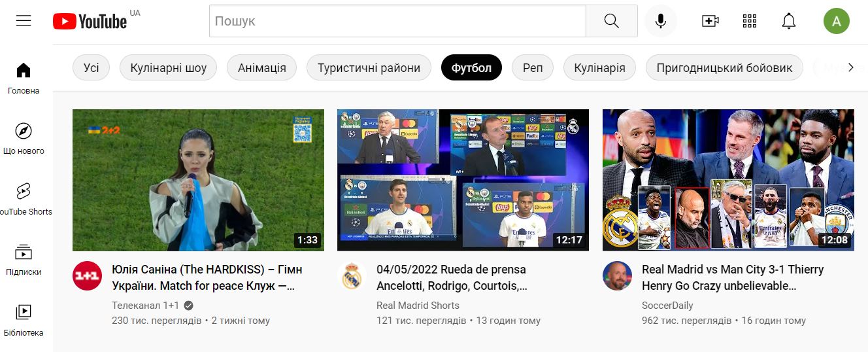
Task: Click 230 тис. переглядів text
Action: click(x=157, y=321)
